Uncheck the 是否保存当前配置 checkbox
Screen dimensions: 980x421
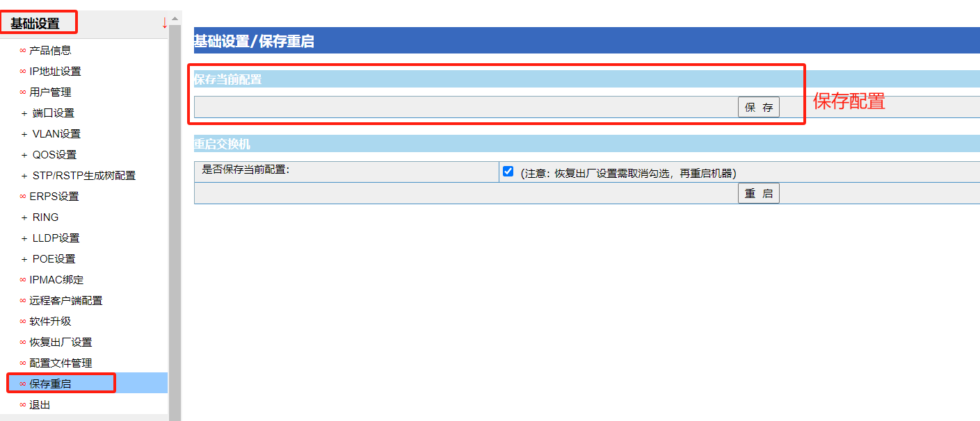tap(508, 172)
